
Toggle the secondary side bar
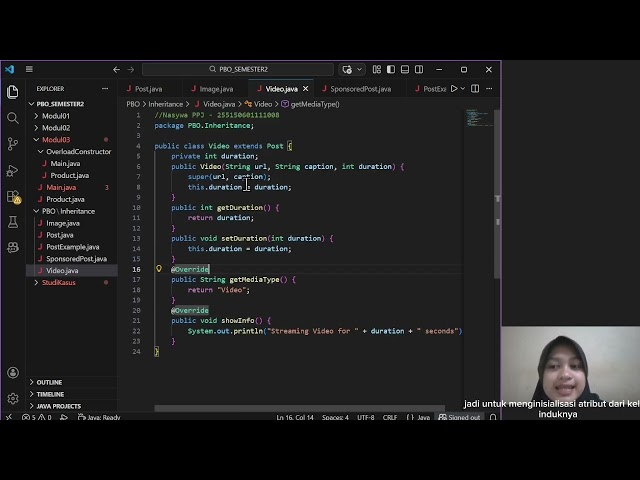tap(419, 69)
